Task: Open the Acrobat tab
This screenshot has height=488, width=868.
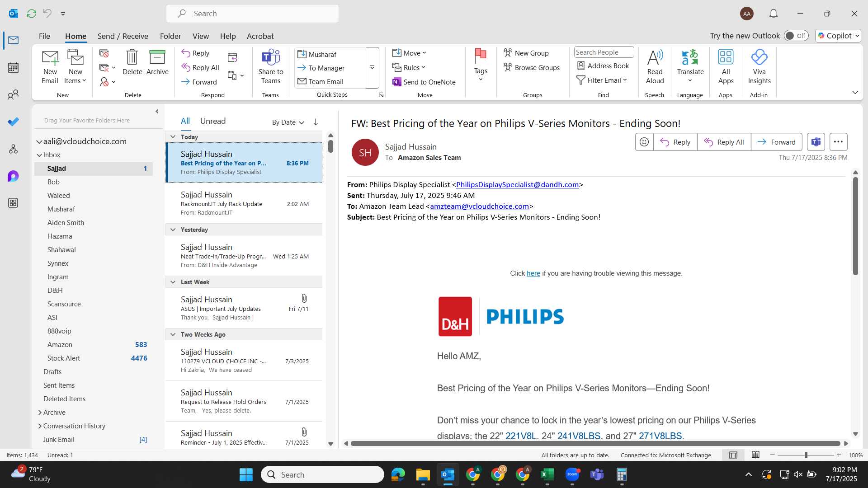Action: click(x=260, y=36)
